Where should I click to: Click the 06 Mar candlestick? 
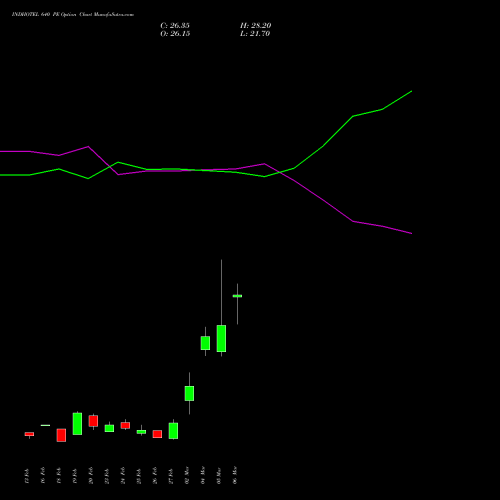coord(237,296)
